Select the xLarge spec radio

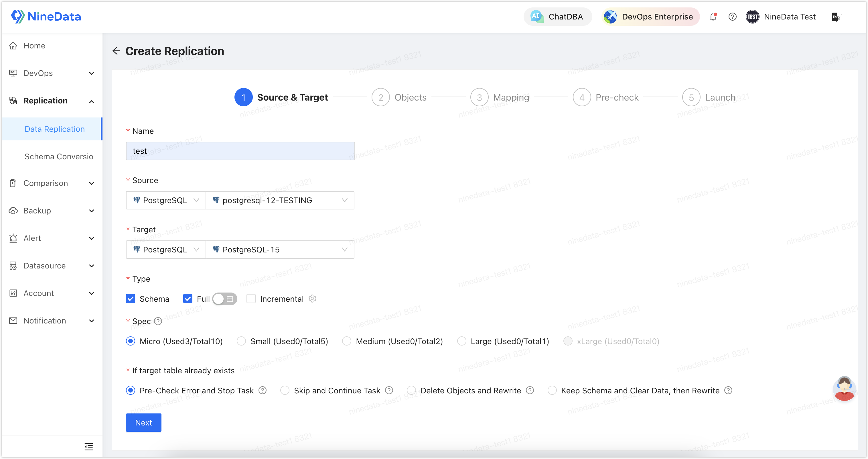pos(568,341)
